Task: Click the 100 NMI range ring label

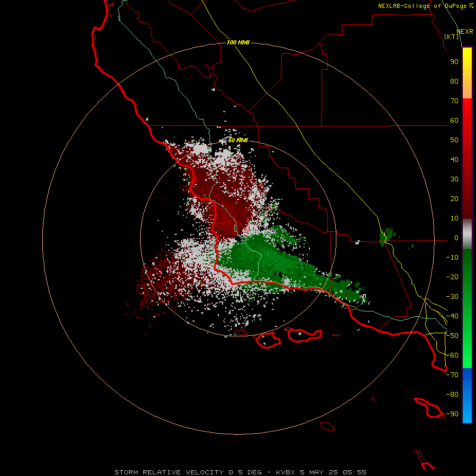Action: (x=238, y=42)
